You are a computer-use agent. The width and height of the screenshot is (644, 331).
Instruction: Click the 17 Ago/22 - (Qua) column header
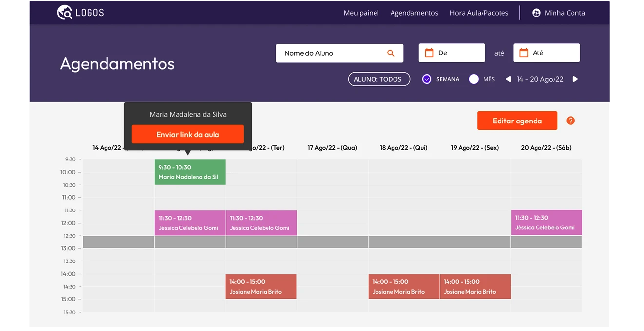tap(332, 148)
